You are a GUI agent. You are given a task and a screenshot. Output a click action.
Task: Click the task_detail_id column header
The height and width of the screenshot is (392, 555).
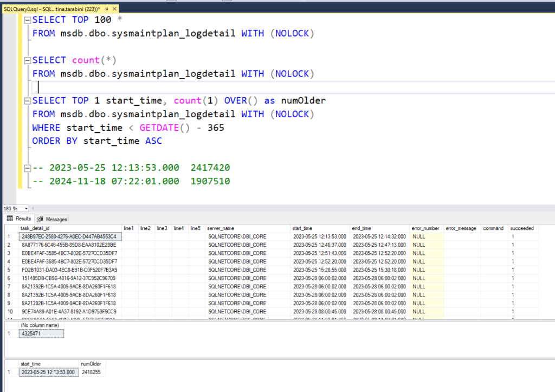point(34,228)
